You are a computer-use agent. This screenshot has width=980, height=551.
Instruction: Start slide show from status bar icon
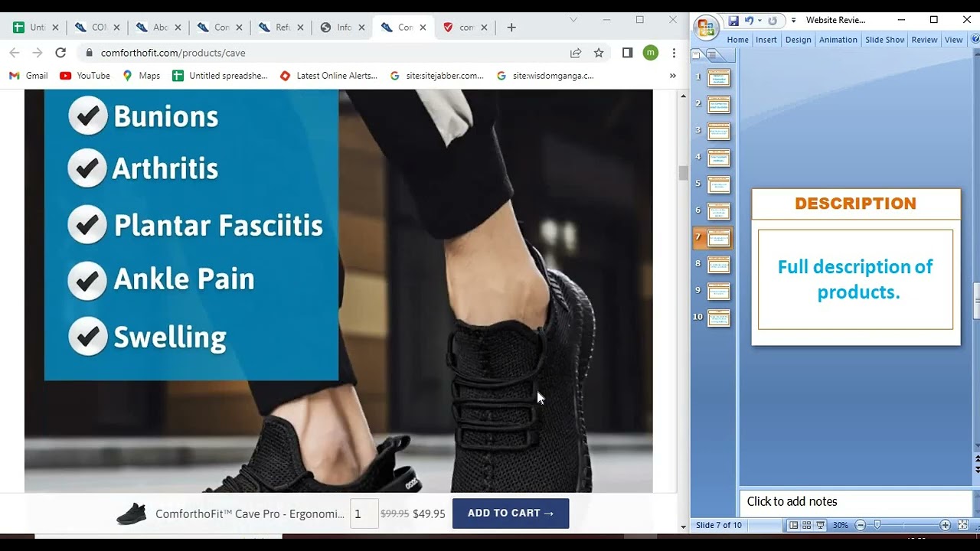coord(820,525)
